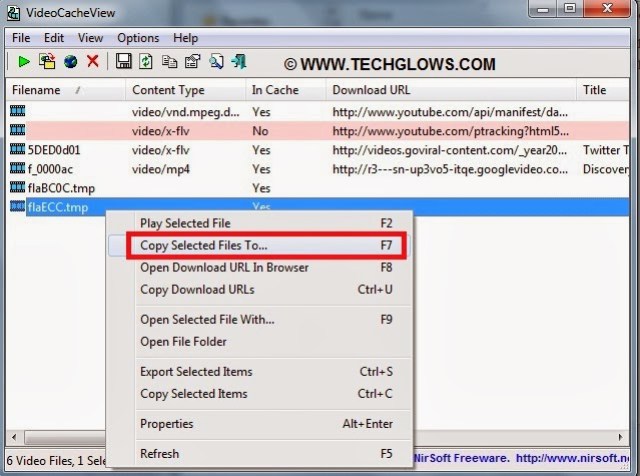
Task: Open the Options menu
Action: point(138,38)
